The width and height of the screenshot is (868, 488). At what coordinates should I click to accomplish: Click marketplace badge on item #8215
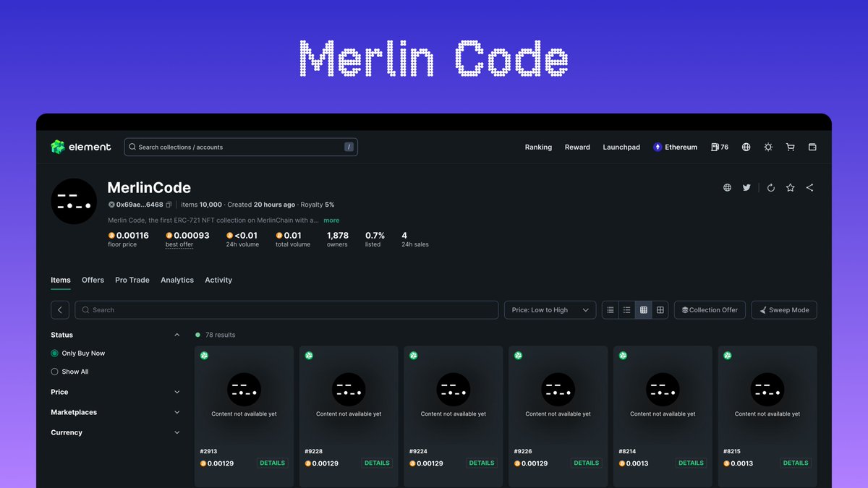pyautogui.click(x=728, y=355)
